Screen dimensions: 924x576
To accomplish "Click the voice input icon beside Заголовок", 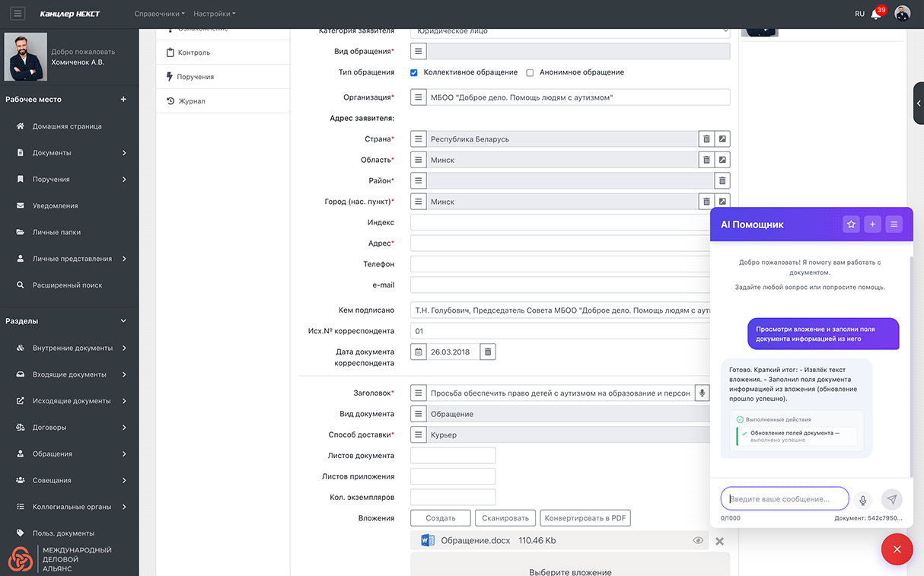I will coord(703,393).
